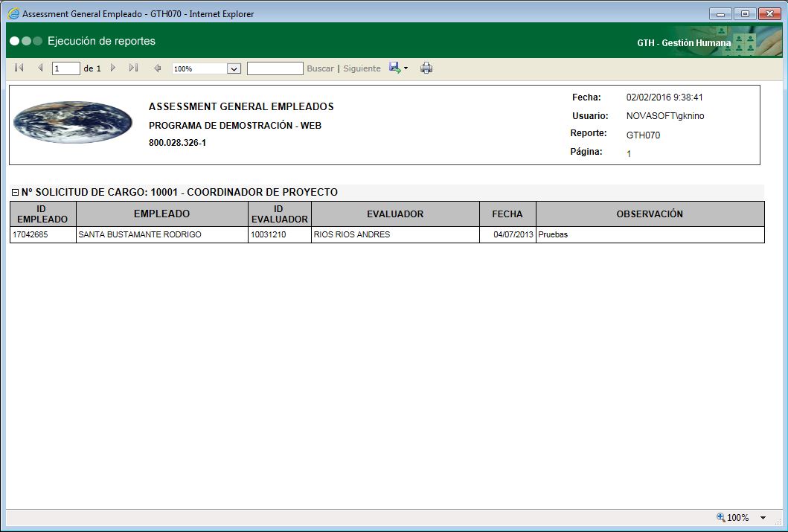Jump to last page of report

coord(133,68)
